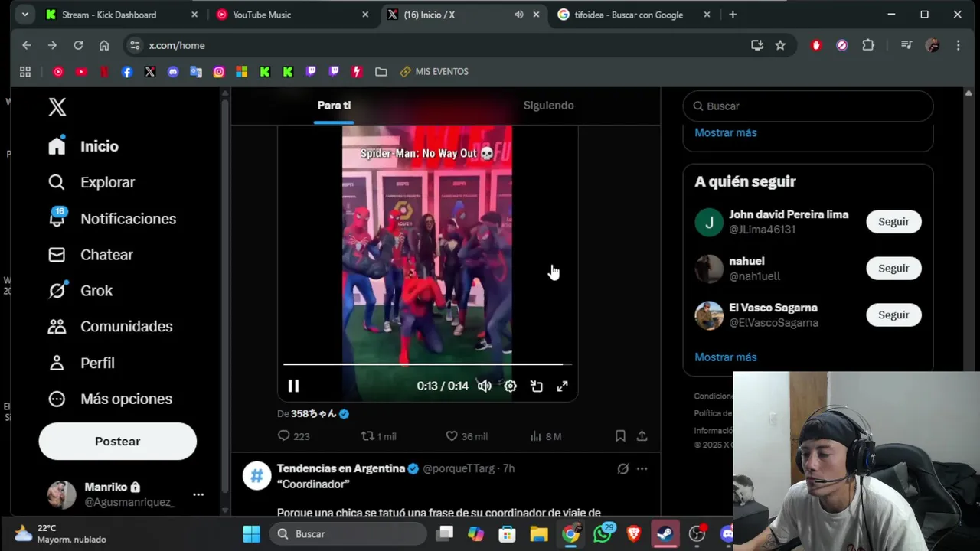The image size is (980, 551).
Task: Bookmark the Spider-Man video post
Action: pos(620,436)
